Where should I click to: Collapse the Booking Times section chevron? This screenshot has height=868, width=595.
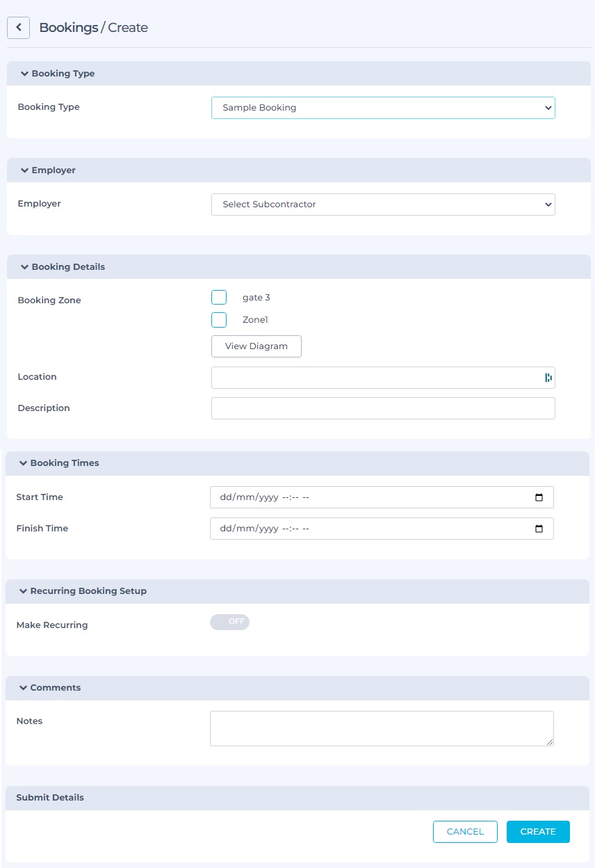point(23,463)
